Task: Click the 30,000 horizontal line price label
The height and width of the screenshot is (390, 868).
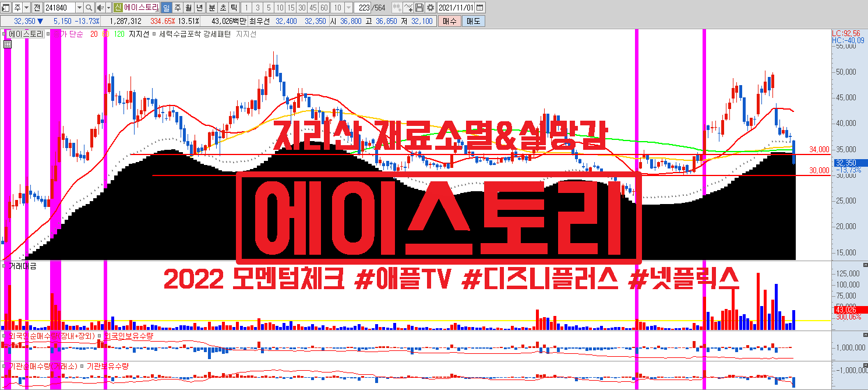Action: pyautogui.click(x=820, y=170)
